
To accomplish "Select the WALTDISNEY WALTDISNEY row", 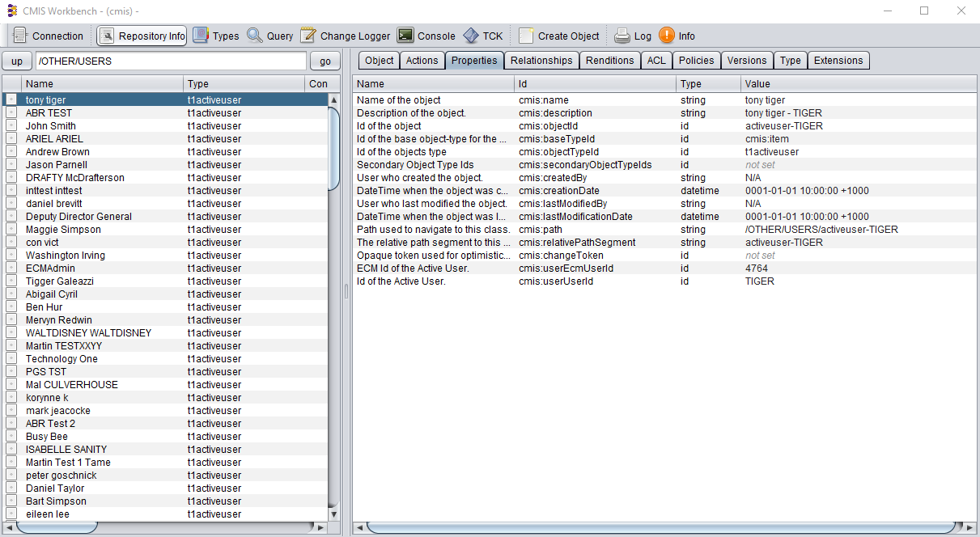I will coord(166,333).
